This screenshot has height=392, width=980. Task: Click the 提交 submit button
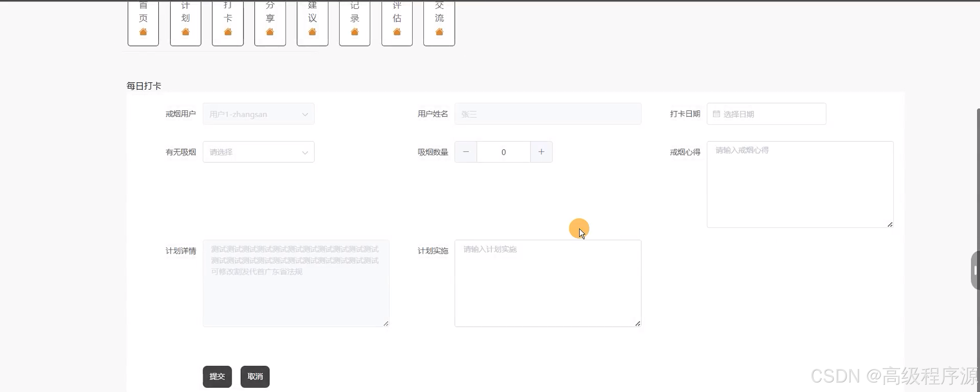[x=217, y=376]
